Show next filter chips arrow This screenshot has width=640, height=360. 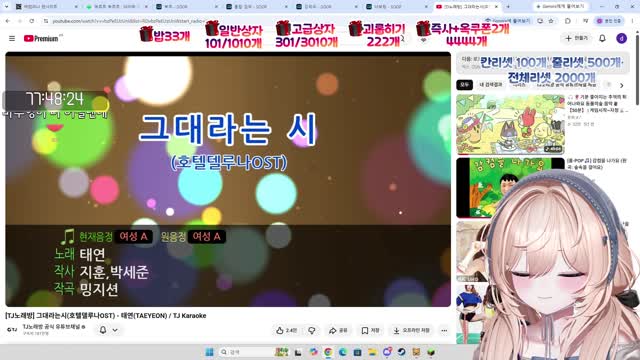pyautogui.click(x=622, y=85)
